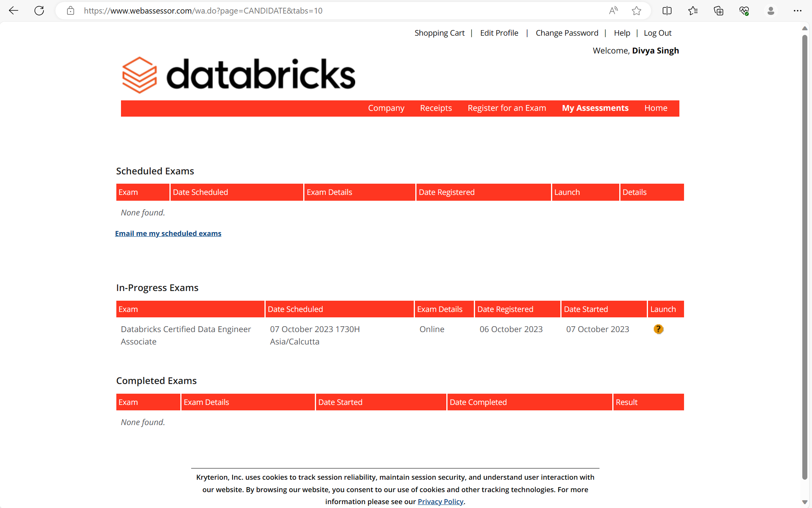Click the question mark icon in the Launch column
The width and height of the screenshot is (812, 508).
click(x=658, y=329)
